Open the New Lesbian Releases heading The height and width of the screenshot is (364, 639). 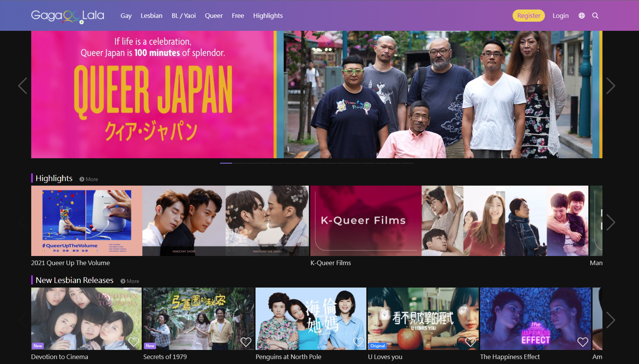(x=75, y=280)
